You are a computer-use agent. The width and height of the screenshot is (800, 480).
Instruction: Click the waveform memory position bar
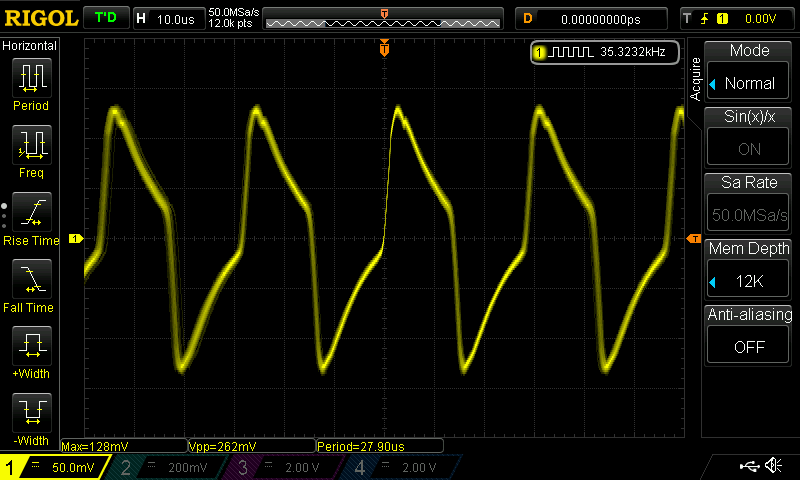pyautogui.click(x=383, y=19)
